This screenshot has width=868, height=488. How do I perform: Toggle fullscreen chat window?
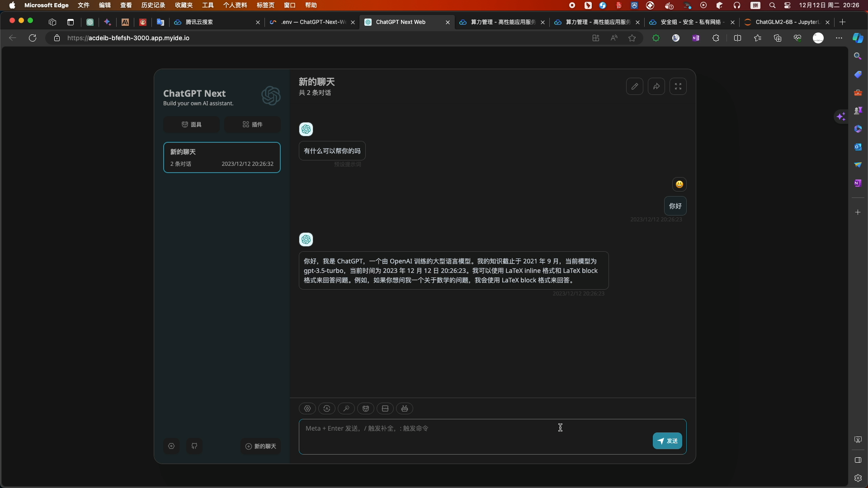click(678, 86)
